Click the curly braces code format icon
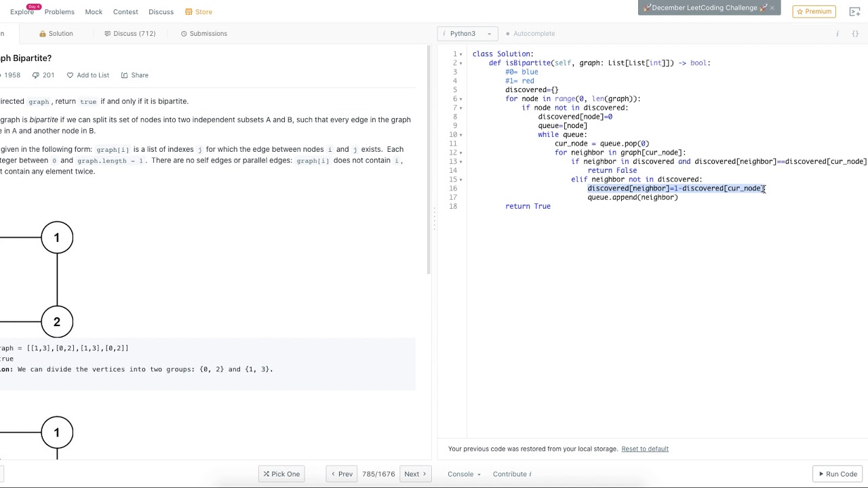Screen dimensions: 868x488 [855, 34]
